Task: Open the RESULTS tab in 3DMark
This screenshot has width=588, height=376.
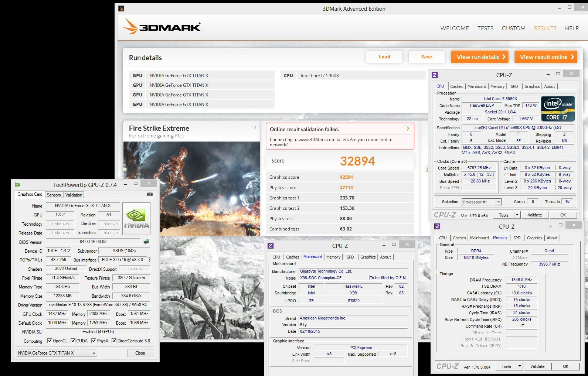Action: (545, 28)
